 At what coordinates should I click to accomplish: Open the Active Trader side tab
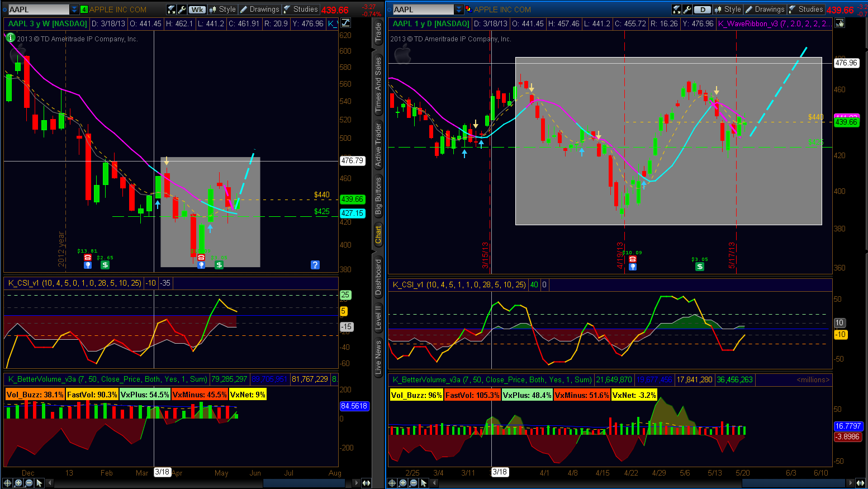click(x=378, y=145)
